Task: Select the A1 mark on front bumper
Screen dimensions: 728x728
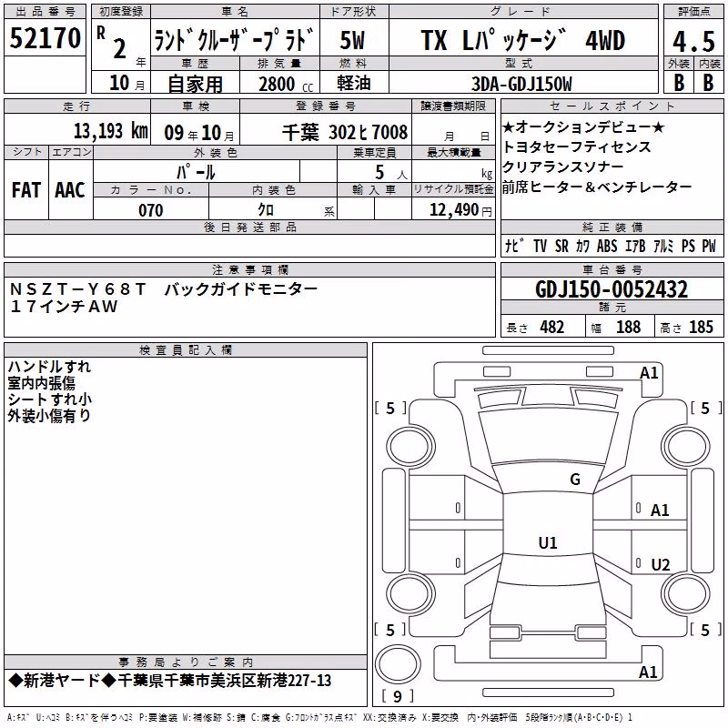Action: (649, 373)
